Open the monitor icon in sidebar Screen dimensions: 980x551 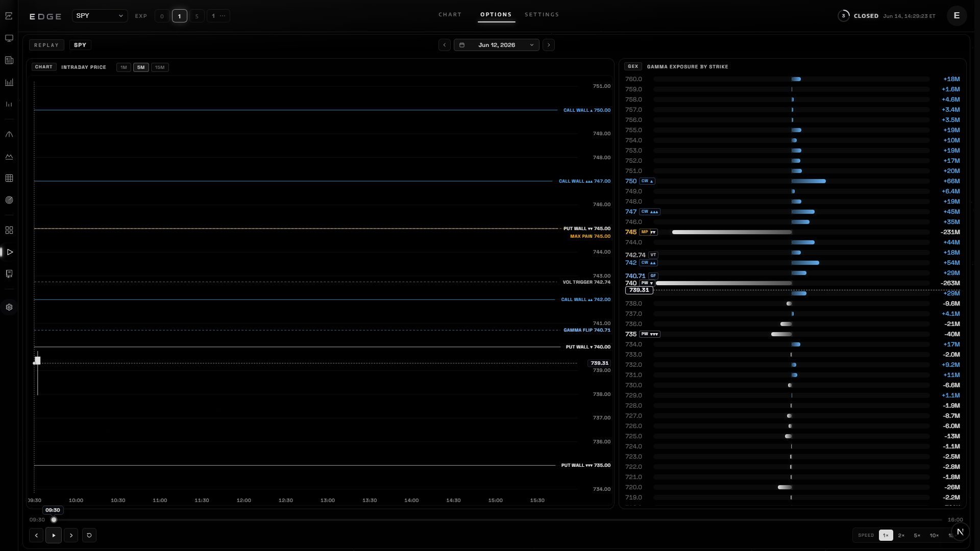pos(9,38)
